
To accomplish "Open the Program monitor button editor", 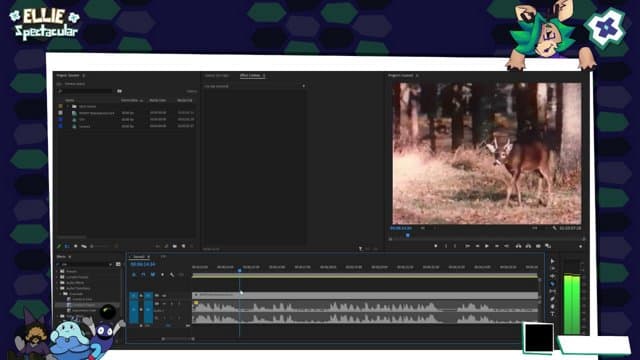I will coord(580,246).
